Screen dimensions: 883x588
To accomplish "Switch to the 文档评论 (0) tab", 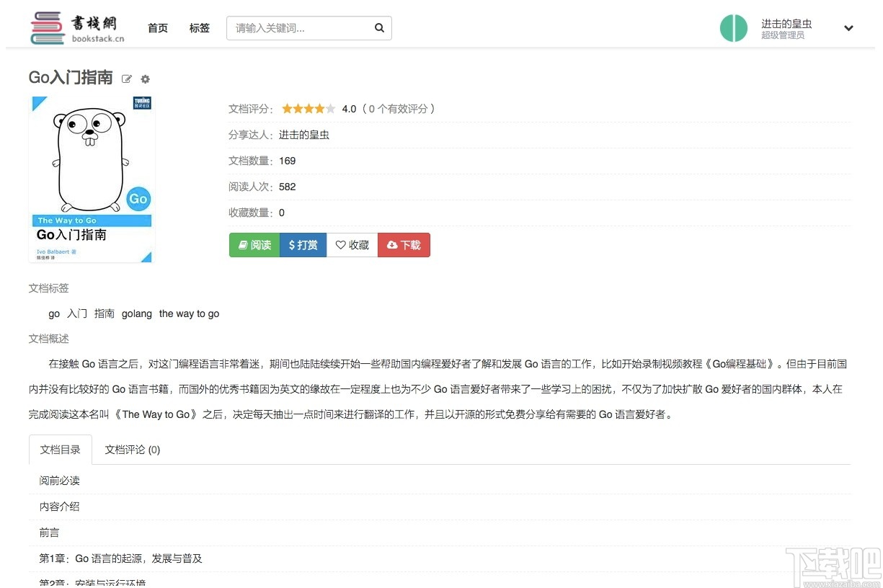I will click(x=133, y=449).
